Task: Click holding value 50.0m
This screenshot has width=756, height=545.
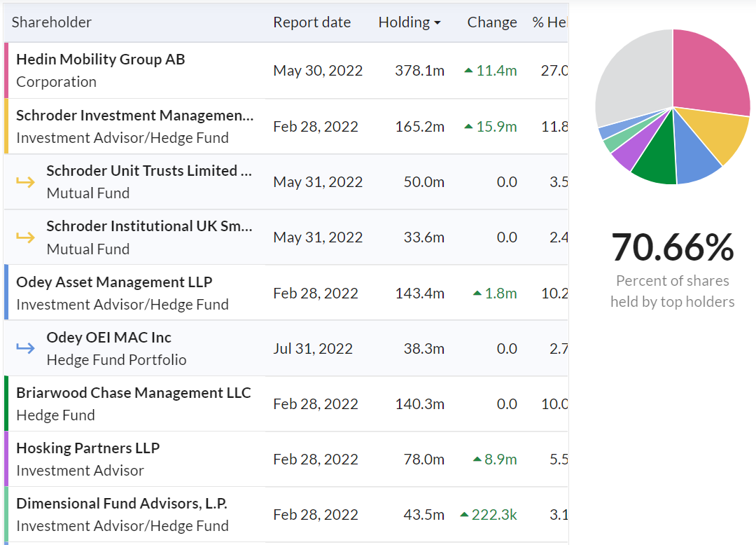Action: click(x=423, y=182)
